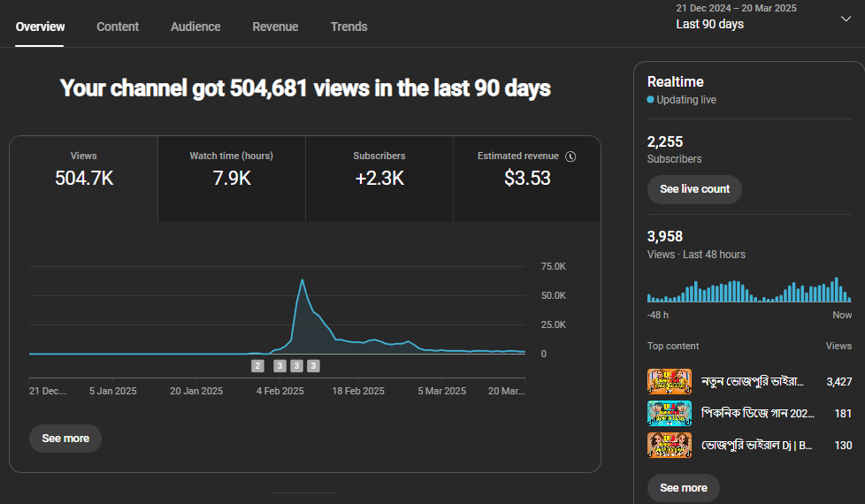Select the Subscribers metric card
The height and width of the screenshot is (504, 865).
[x=379, y=178]
